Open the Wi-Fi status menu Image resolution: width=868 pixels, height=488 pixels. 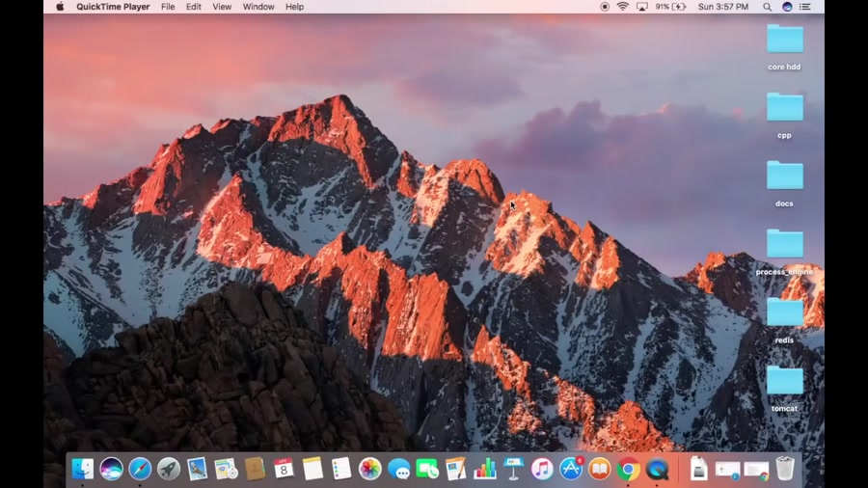(622, 7)
